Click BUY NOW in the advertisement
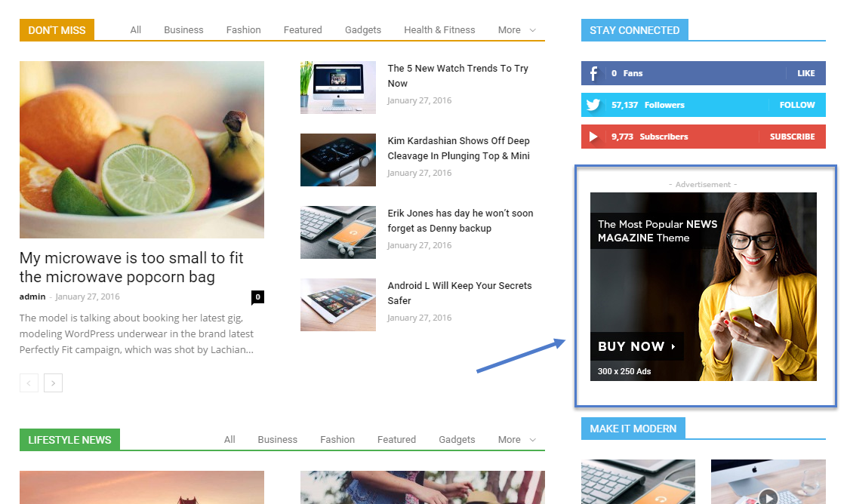 pyautogui.click(x=636, y=346)
